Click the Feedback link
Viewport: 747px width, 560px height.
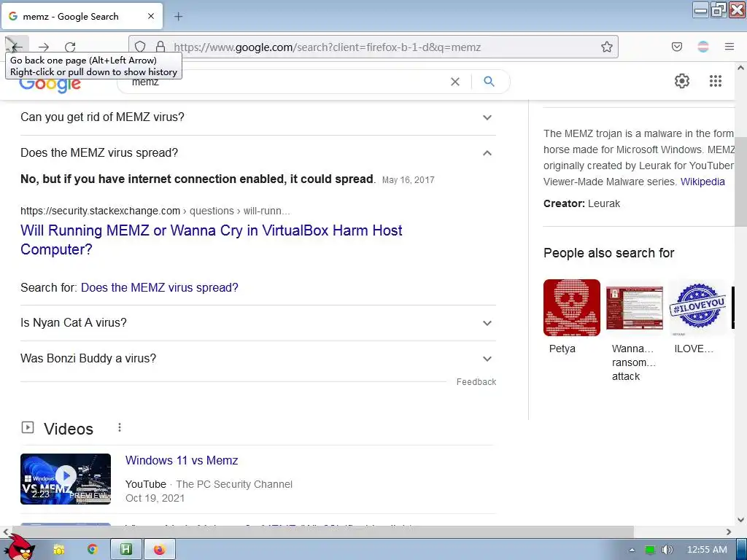click(476, 382)
